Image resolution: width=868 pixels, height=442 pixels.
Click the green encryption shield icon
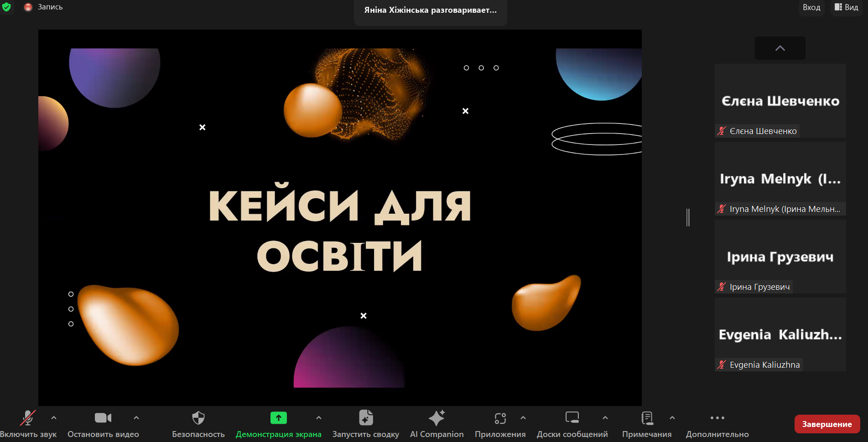pos(6,7)
